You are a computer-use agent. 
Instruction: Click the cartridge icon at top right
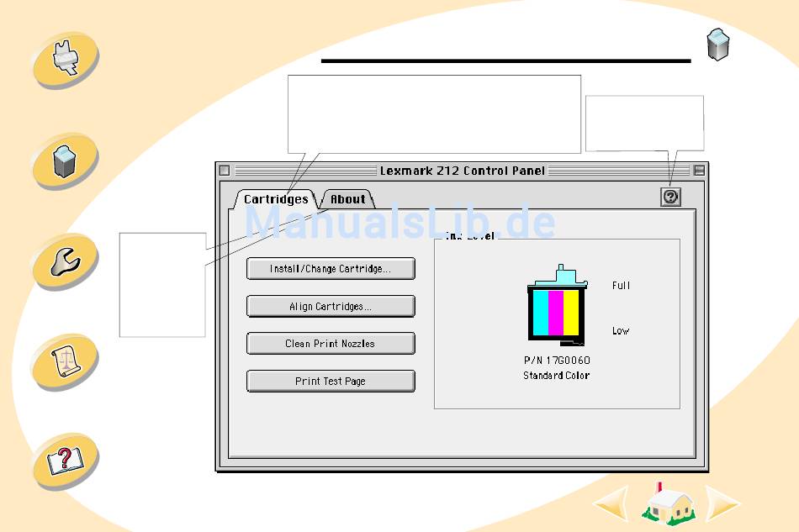(718, 45)
